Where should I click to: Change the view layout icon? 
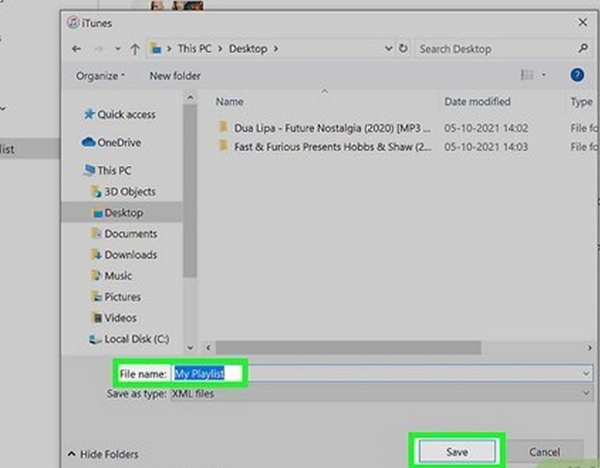[527, 75]
